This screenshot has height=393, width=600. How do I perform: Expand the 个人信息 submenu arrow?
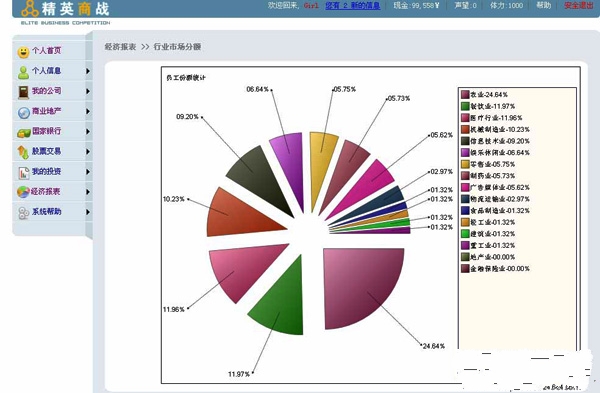coord(88,71)
